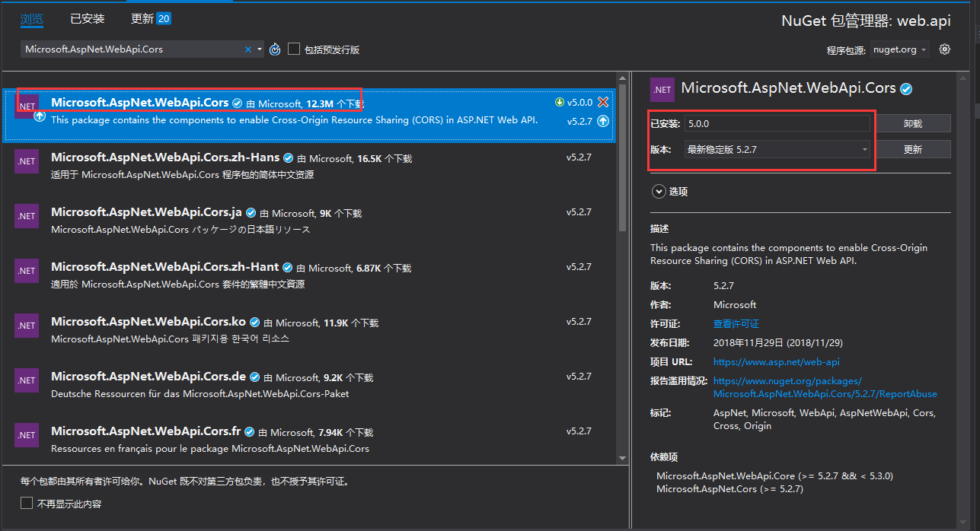Click verified badge on Microsoft.AspNet.WebApi.Cors.zh-Hant row

[x=287, y=268]
